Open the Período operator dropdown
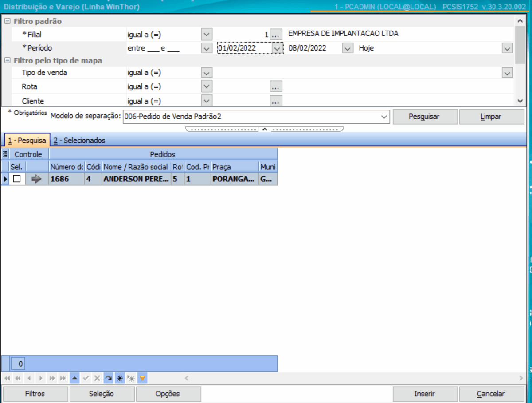The width and height of the screenshot is (532, 403). tap(207, 48)
